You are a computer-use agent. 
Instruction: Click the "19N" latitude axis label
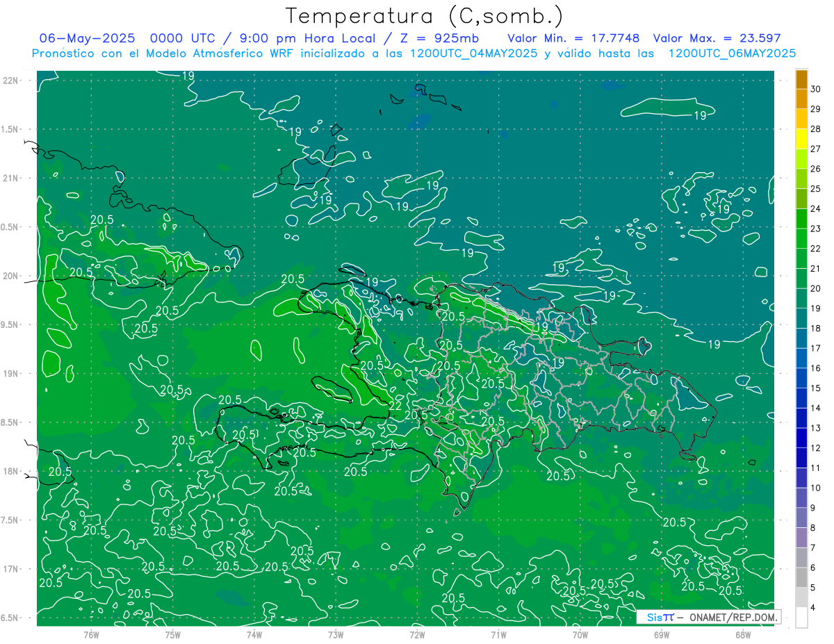point(10,374)
